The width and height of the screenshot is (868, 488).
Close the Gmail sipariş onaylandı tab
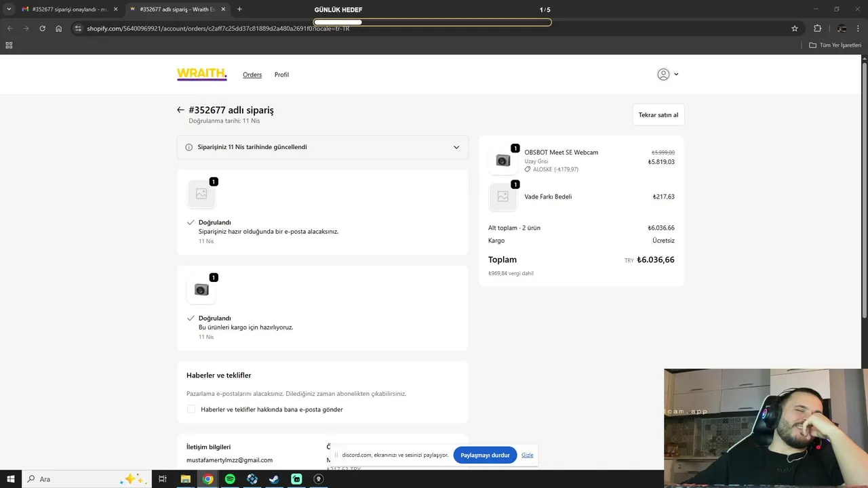pos(115,9)
